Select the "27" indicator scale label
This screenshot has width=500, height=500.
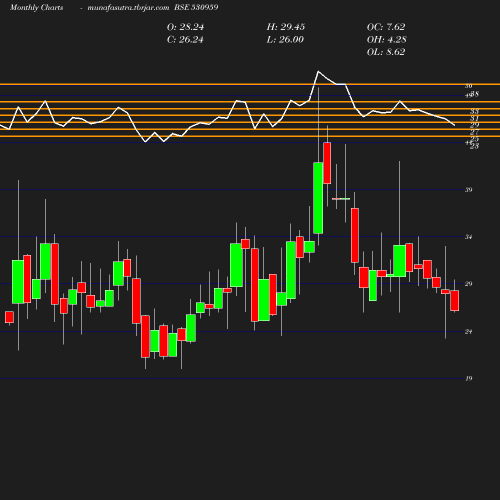[474, 132]
